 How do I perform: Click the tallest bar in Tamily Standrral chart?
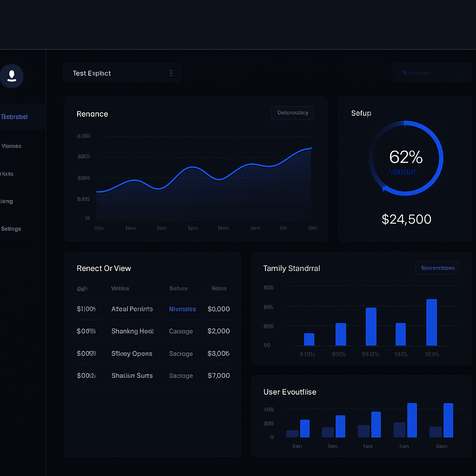(431, 323)
